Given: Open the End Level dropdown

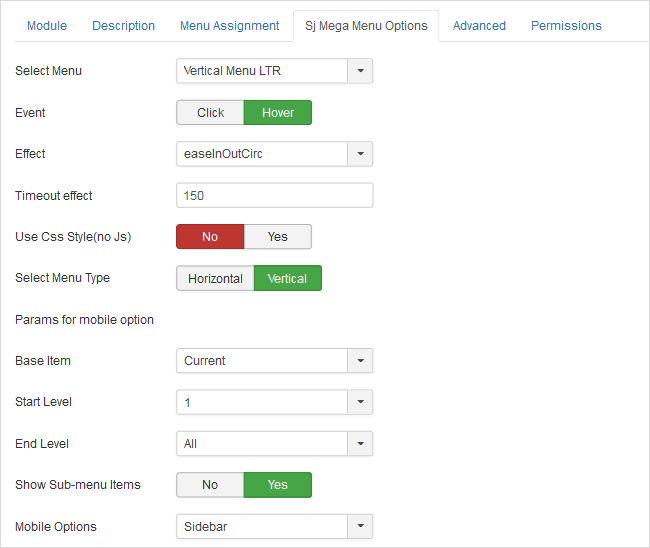Looking at the screenshot, I should pyautogui.click(x=360, y=443).
